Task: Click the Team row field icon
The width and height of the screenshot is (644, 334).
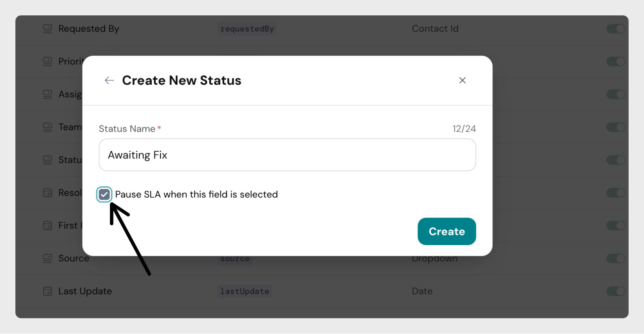Action: coord(48,127)
